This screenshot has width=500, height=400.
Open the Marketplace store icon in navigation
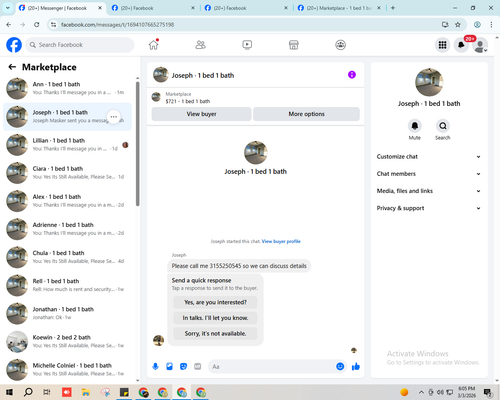point(294,45)
